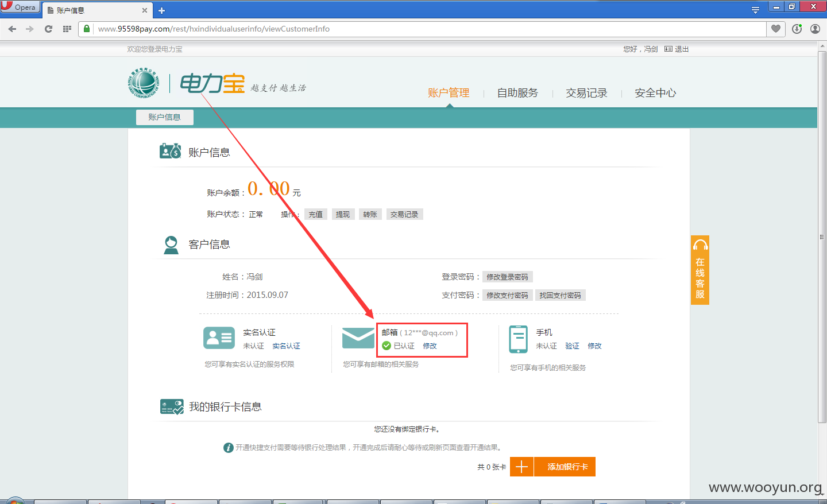The height and width of the screenshot is (504, 827).
Task: Open 在线客服 online support widget
Action: pos(700,270)
